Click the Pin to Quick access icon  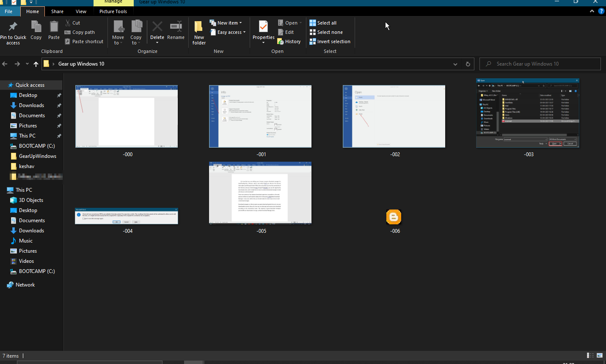(x=13, y=27)
